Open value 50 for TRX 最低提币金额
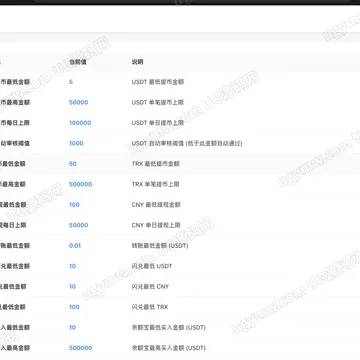Viewport: 360px width, 360px height. (x=73, y=164)
